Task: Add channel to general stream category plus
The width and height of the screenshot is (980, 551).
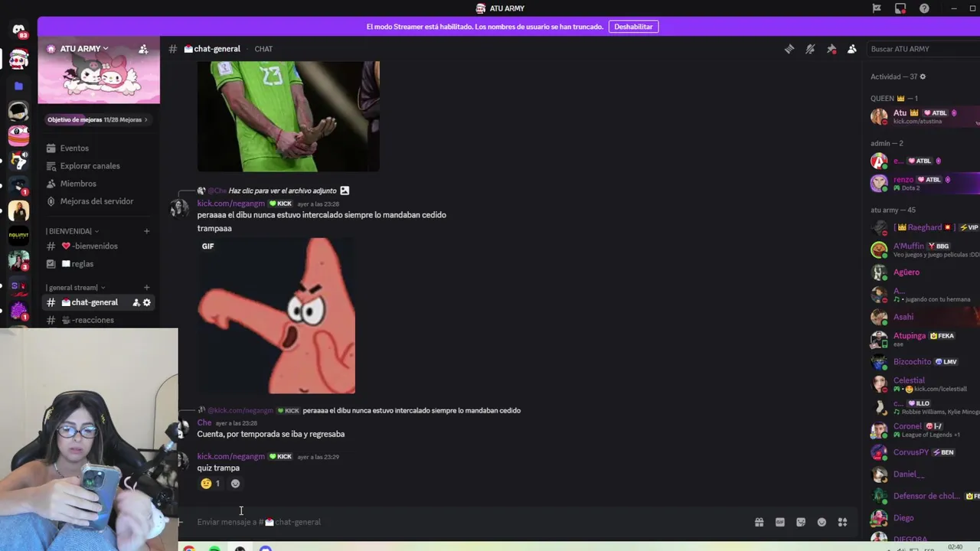Action: tap(146, 288)
